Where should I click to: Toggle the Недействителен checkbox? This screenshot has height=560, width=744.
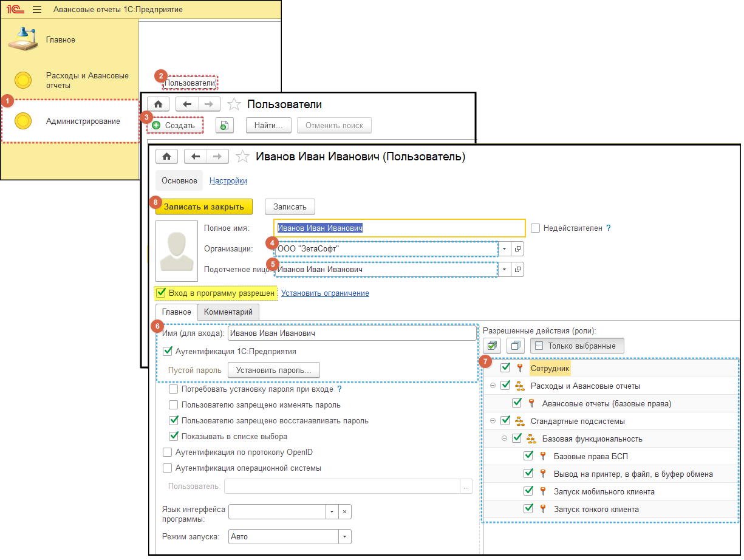(x=535, y=228)
